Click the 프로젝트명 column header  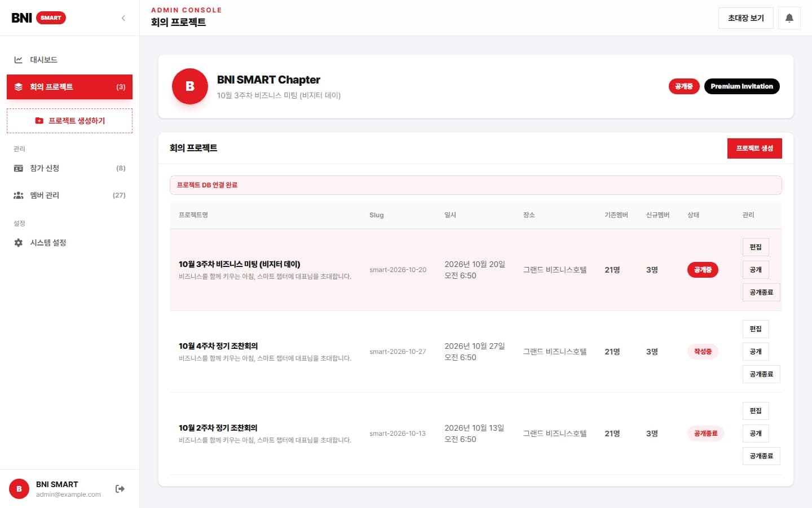tap(193, 215)
